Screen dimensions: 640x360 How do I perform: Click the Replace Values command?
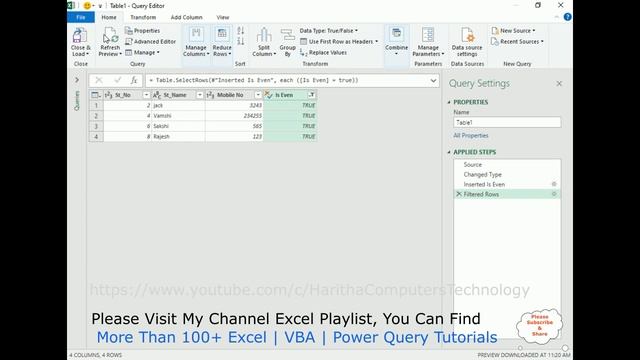[x=323, y=53]
